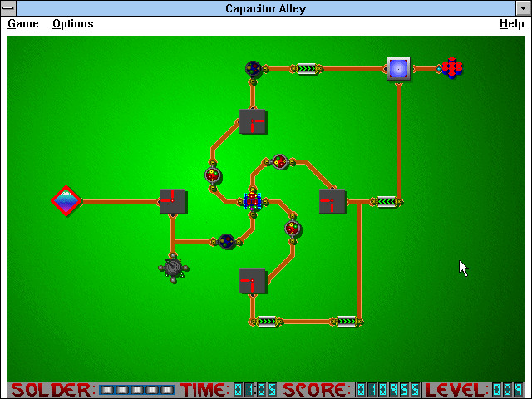Click the red capacitor left of center junction
The height and width of the screenshot is (399, 532).
click(213, 175)
